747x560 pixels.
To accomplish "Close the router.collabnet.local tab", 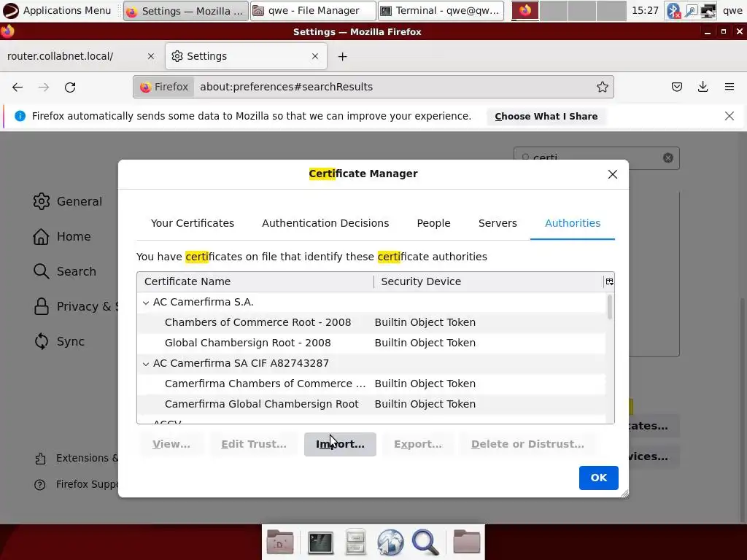I will [x=150, y=56].
